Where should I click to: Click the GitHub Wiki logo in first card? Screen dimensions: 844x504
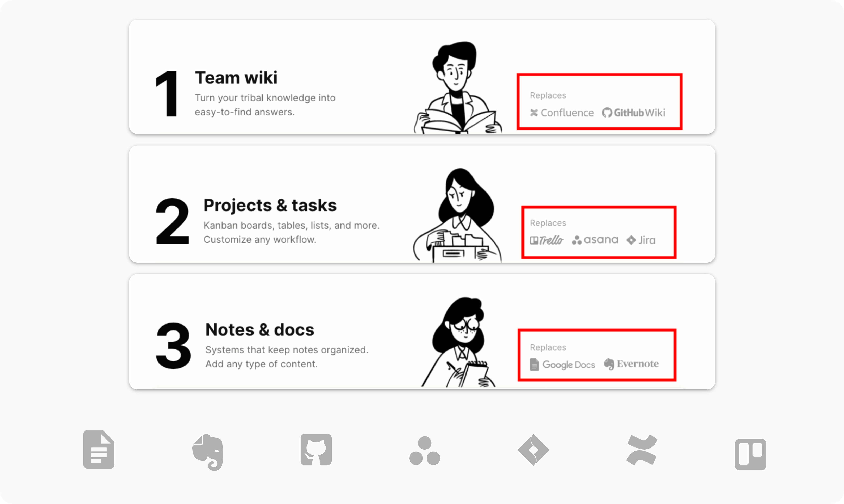pos(633,113)
